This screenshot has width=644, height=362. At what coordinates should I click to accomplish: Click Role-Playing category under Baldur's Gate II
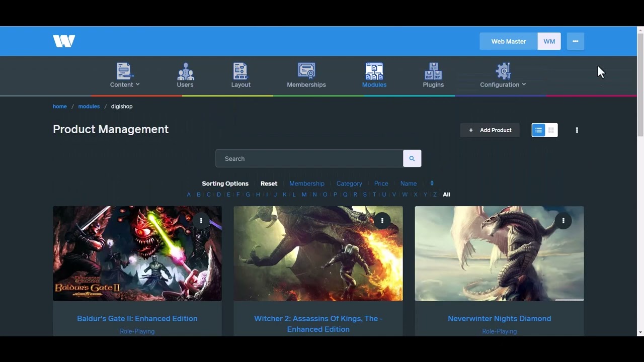click(137, 331)
